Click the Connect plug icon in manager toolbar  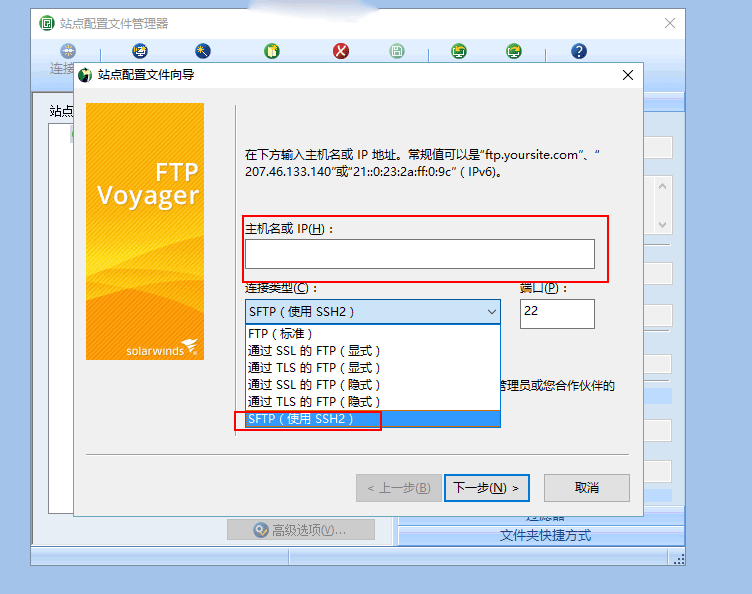click(68, 51)
